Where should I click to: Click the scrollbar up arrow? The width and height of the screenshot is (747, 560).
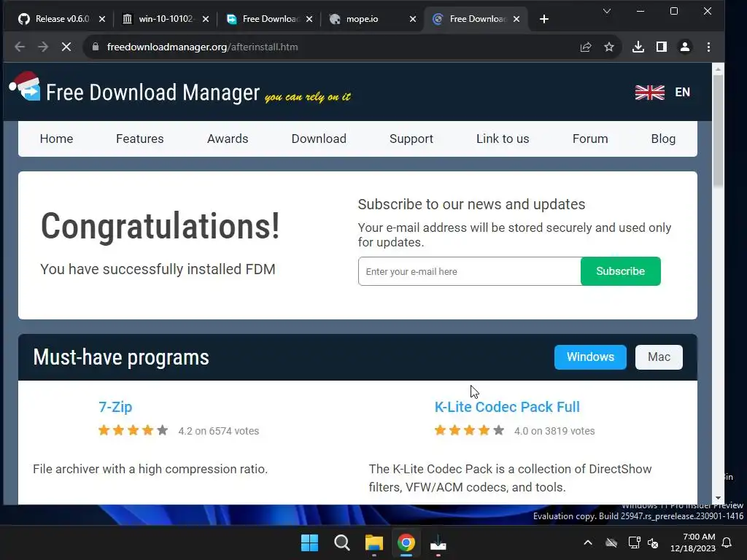pos(718,69)
